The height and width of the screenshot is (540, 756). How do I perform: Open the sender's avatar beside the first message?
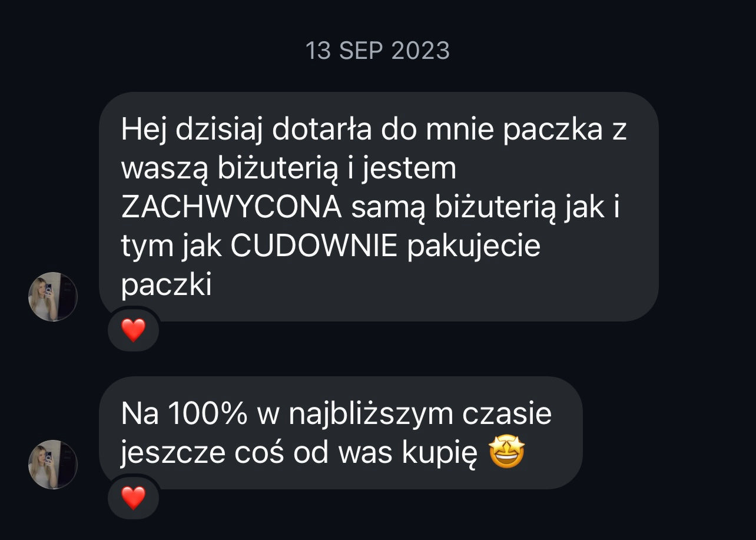point(53,296)
